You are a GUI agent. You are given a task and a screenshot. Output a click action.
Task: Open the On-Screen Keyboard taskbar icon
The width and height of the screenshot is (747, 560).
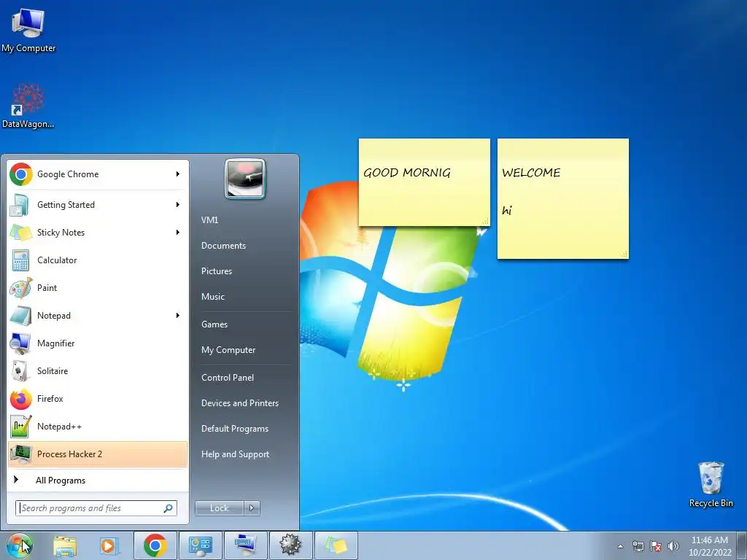pos(245,545)
